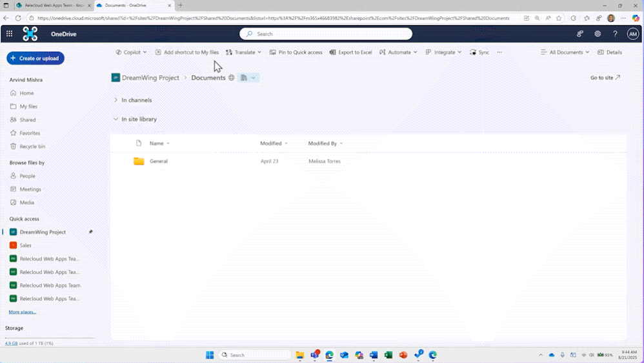The image size is (644, 363).
Task: Click the browser back arrow
Action: click(6, 18)
